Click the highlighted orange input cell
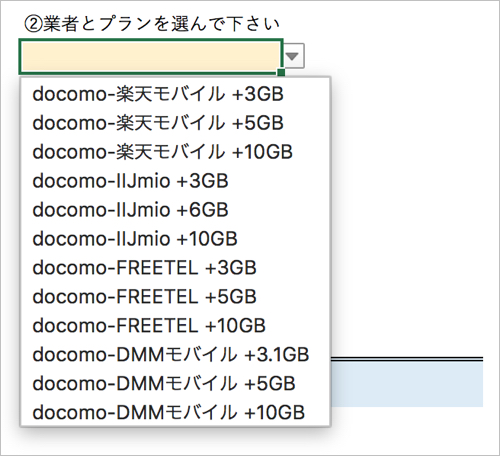The image size is (500, 456). click(151, 56)
